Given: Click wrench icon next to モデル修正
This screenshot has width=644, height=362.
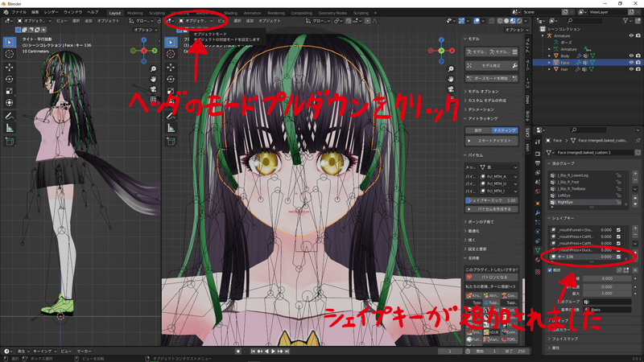Looking at the screenshot, I should [x=514, y=66].
